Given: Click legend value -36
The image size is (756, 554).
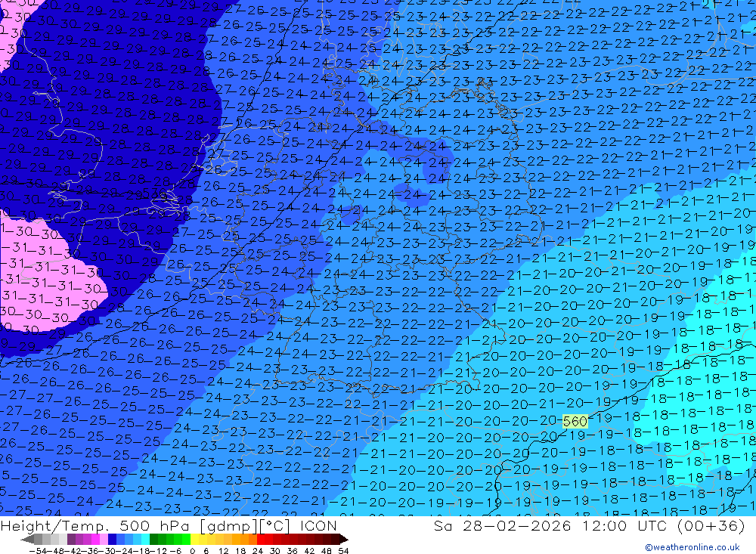Looking at the screenshot, I should coord(90,551).
